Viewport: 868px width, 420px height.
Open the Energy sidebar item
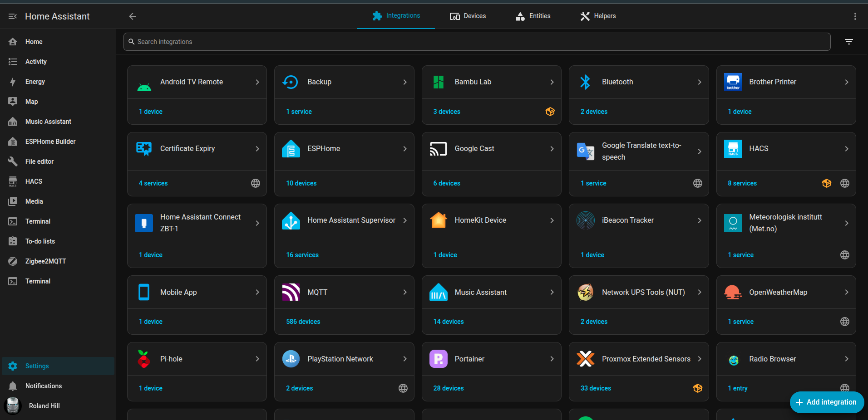tap(58, 82)
